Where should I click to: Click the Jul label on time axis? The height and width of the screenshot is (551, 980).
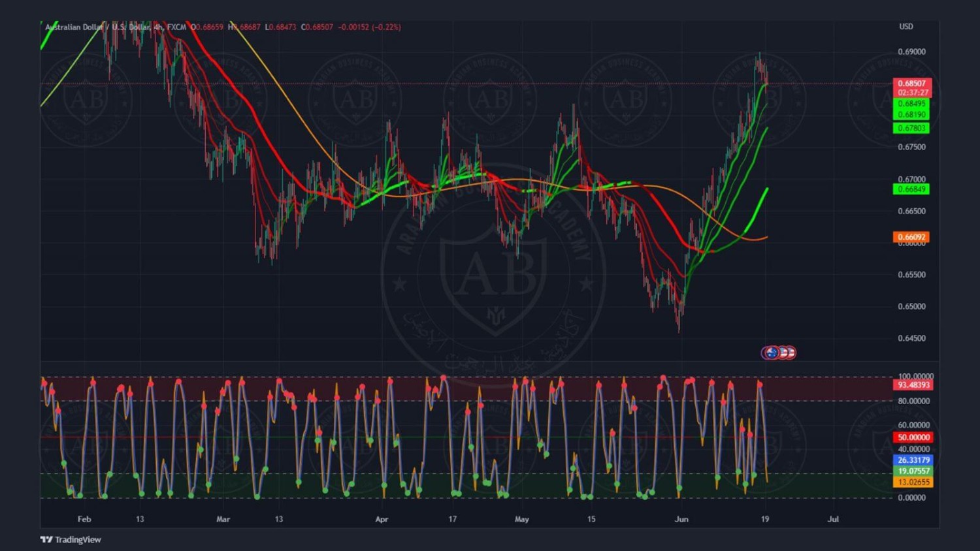(833, 519)
